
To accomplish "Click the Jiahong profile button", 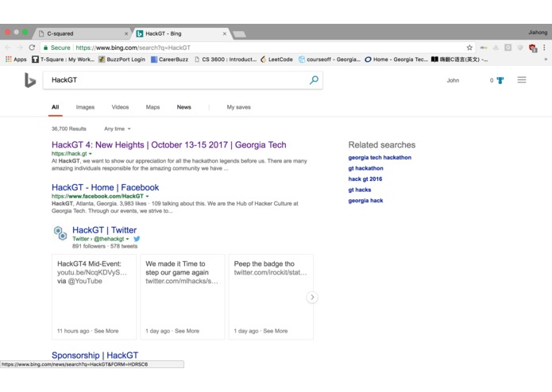I will (x=538, y=33).
